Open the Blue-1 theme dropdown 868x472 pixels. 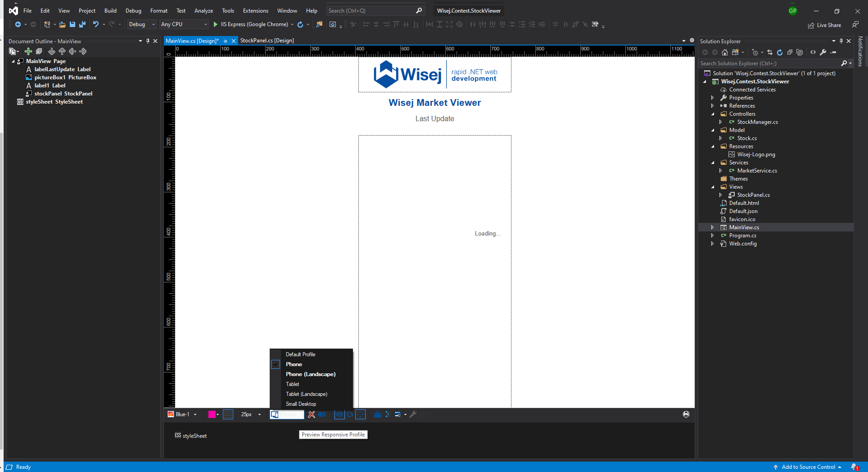(182, 414)
